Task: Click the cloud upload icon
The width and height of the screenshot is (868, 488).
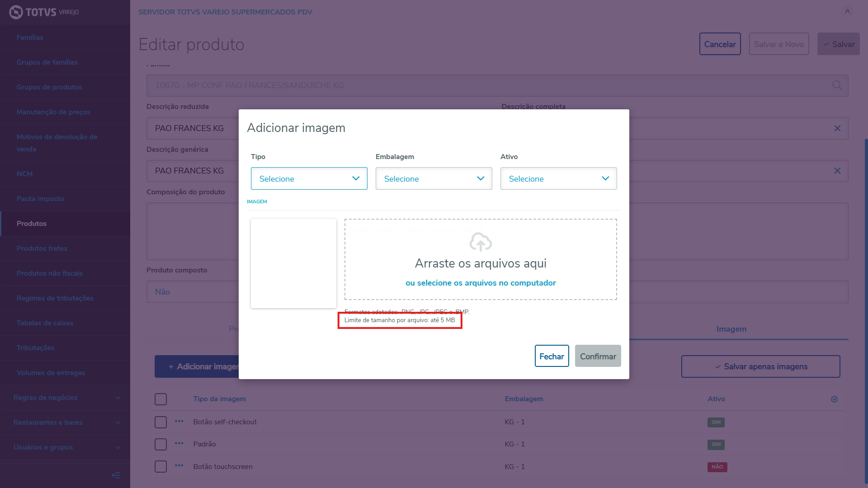Action: 481,242
